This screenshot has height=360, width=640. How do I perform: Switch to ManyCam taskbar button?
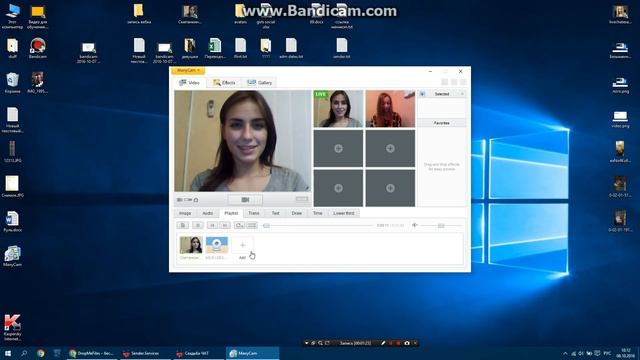coord(252,353)
